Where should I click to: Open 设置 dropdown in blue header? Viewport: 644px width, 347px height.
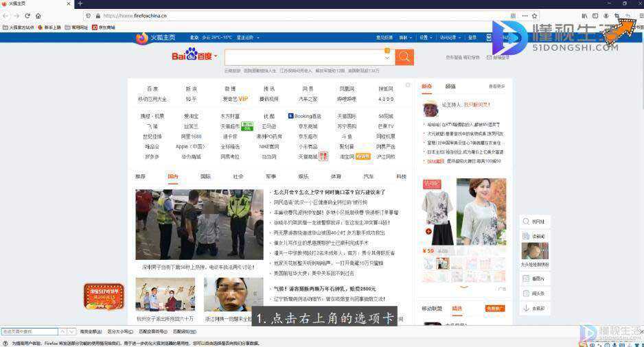click(x=426, y=37)
